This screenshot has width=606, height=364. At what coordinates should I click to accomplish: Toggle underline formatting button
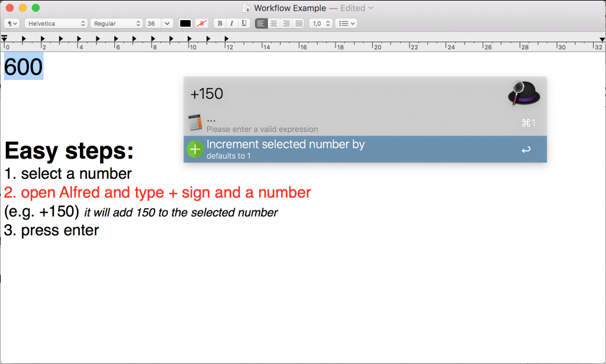[x=243, y=24]
